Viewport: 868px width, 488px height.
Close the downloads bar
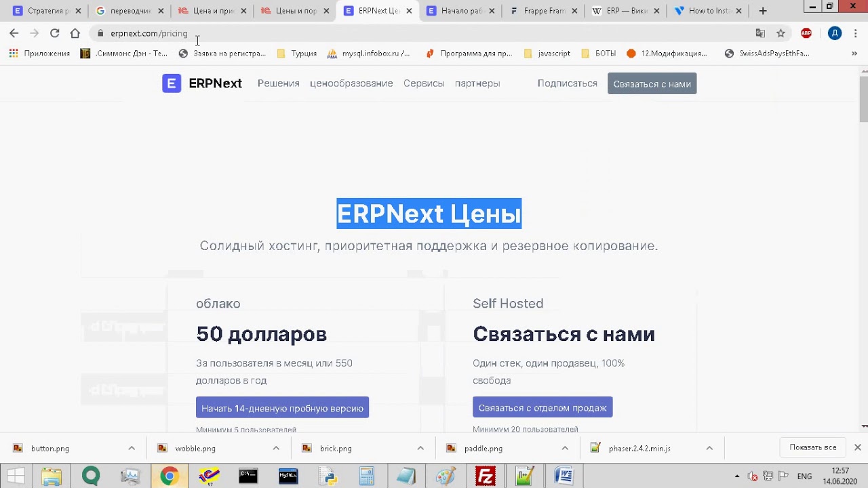(857, 447)
